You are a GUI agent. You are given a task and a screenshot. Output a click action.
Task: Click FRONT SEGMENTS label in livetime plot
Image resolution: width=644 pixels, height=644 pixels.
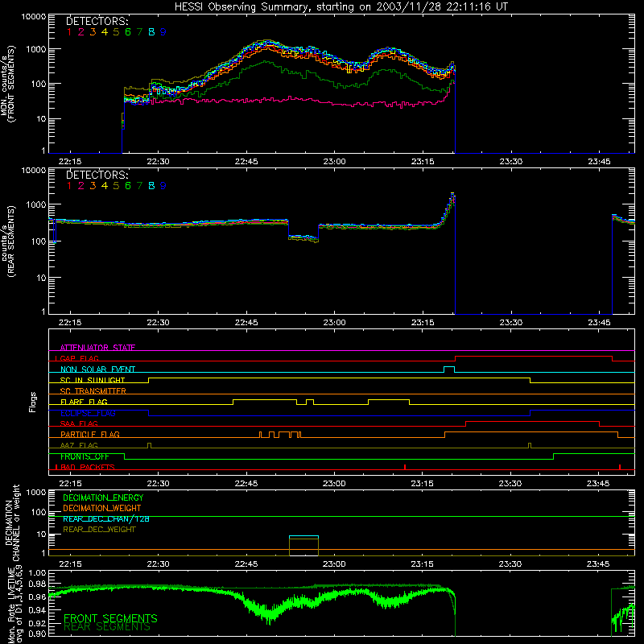110,618
